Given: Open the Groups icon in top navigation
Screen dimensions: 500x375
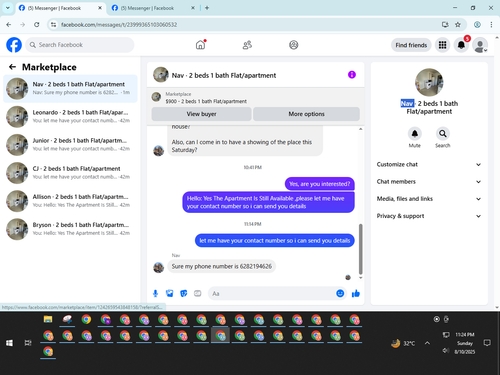Looking at the screenshot, I should tap(294, 45).
